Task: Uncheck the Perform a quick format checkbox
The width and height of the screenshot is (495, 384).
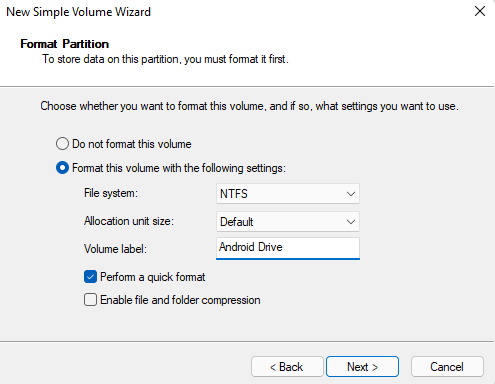Action: click(90, 277)
